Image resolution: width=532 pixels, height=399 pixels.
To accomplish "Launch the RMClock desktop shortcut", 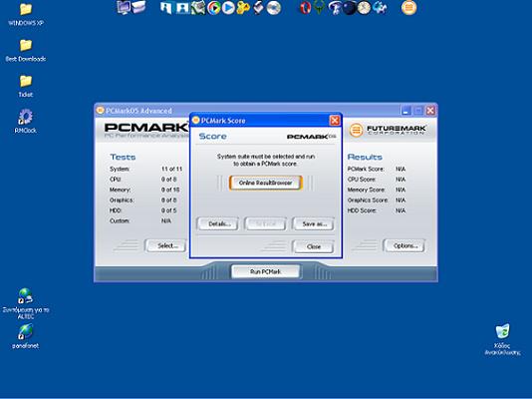I will tap(26, 122).
